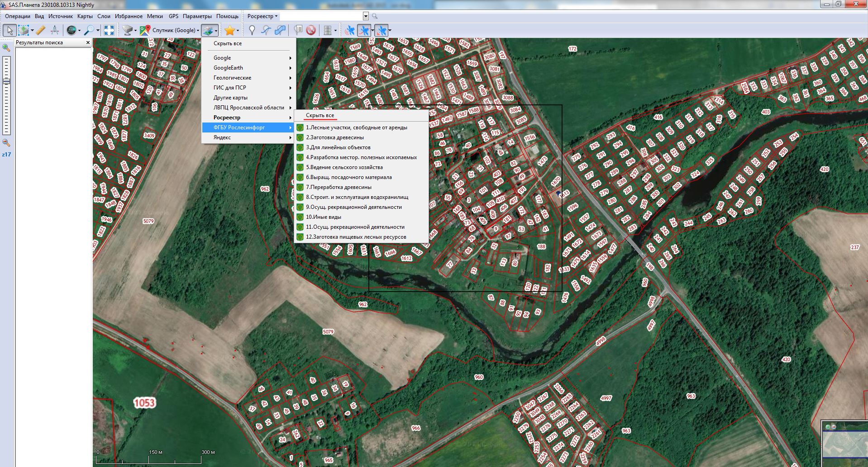Click the zoom out magnifier icon

pyautogui.click(x=6, y=143)
